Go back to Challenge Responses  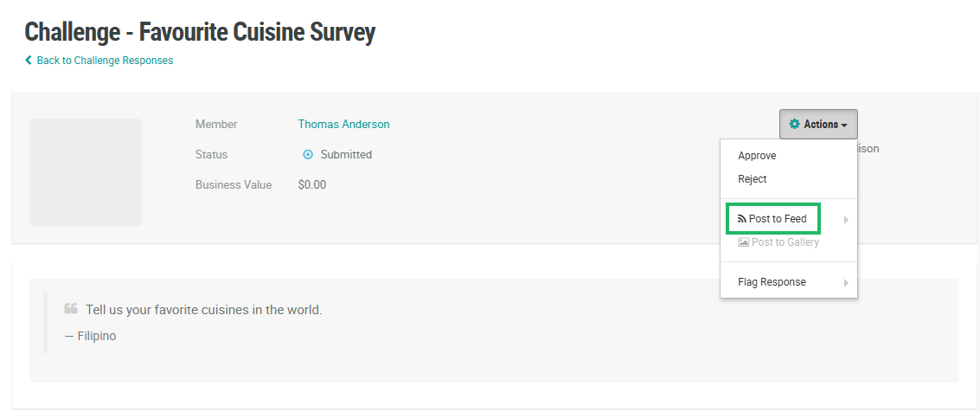(105, 61)
